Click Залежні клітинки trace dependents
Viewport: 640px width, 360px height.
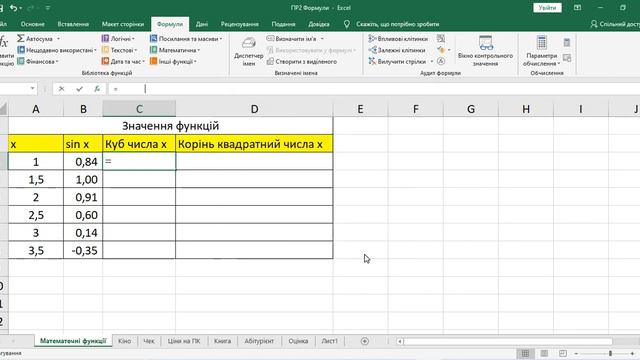click(397, 50)
